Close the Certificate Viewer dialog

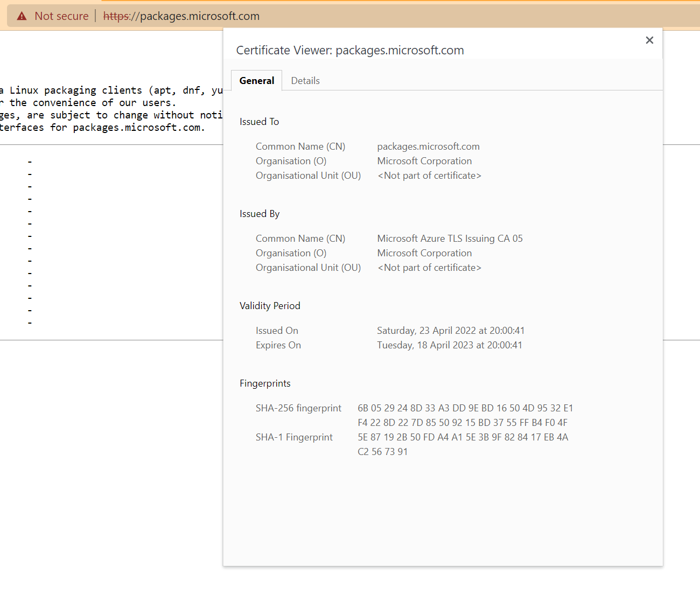tap(649, 40)
